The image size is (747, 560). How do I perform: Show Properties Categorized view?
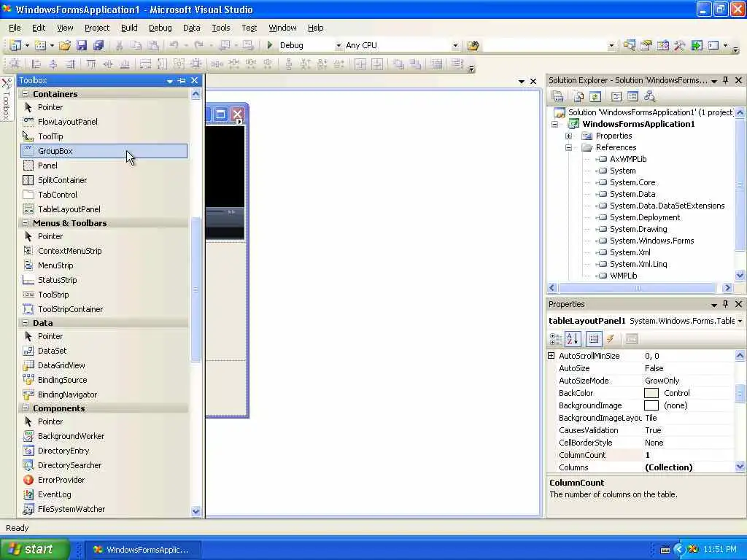(555, 339)
